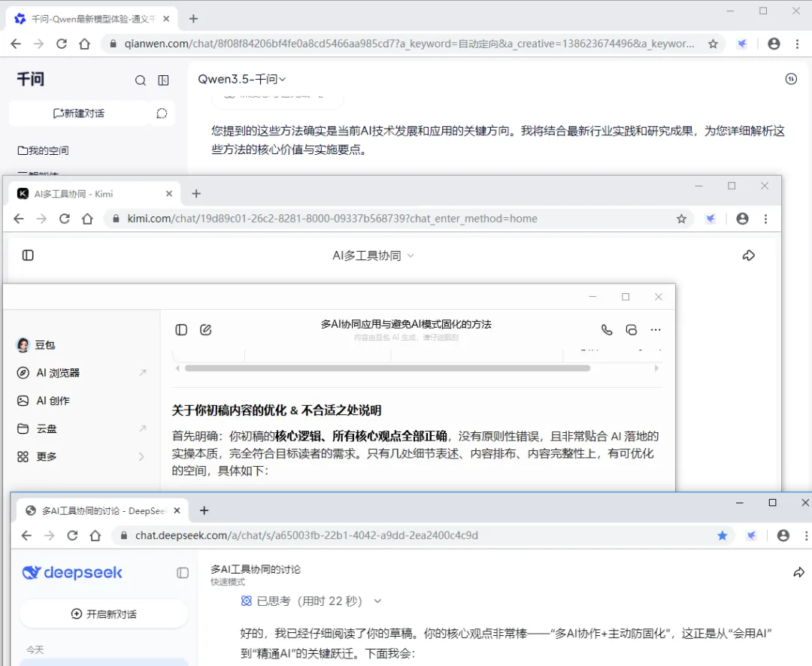
Task: Expand 已思考 (用时 22 秒) reasoning
Action: (x=311, y=601)
